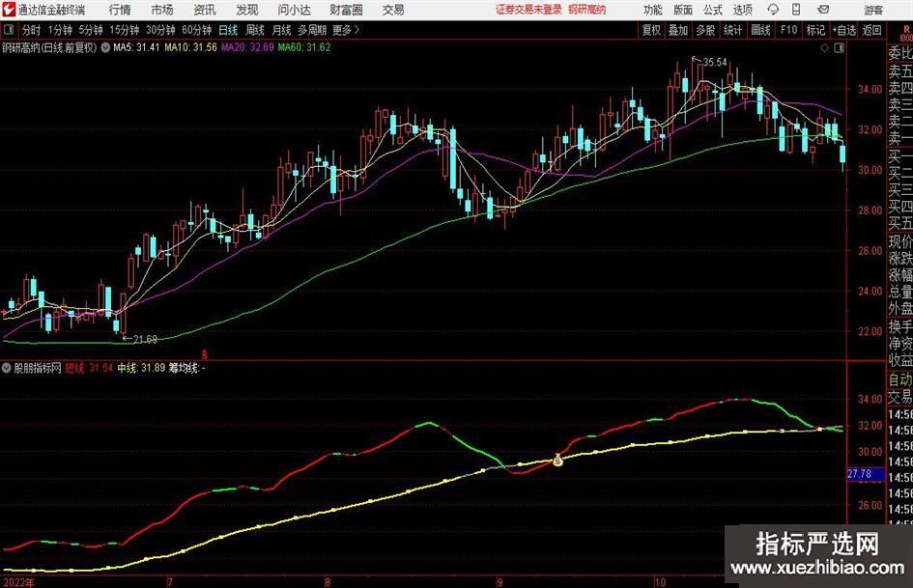Screen dimensions: 913x588
Task: Expand the dropdown arrow next to 钢研高纳(日线 前复权)
Action: click(105, 47)
